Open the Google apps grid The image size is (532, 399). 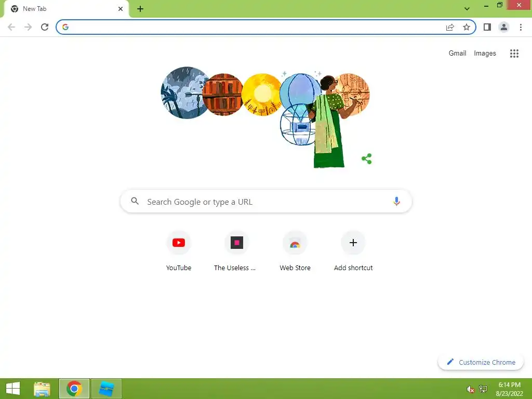coord(514,54)
